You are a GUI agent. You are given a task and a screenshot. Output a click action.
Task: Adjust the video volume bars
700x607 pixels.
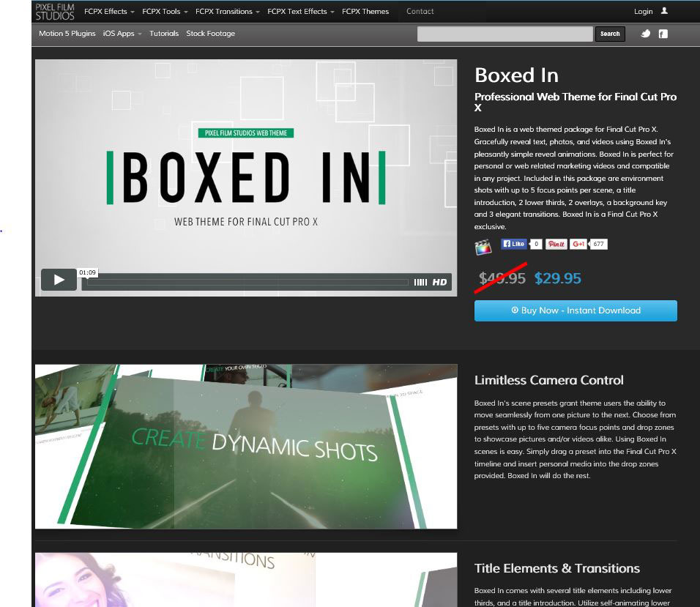[420, 282]
